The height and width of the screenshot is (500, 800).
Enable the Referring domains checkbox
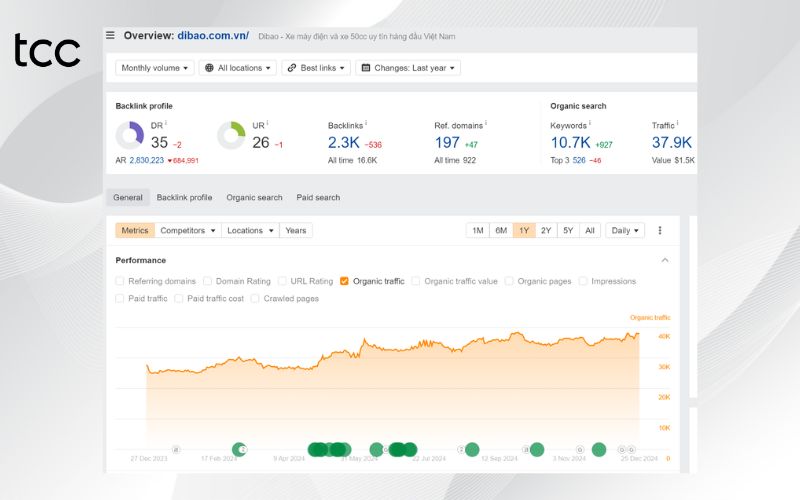coord(120,281)
